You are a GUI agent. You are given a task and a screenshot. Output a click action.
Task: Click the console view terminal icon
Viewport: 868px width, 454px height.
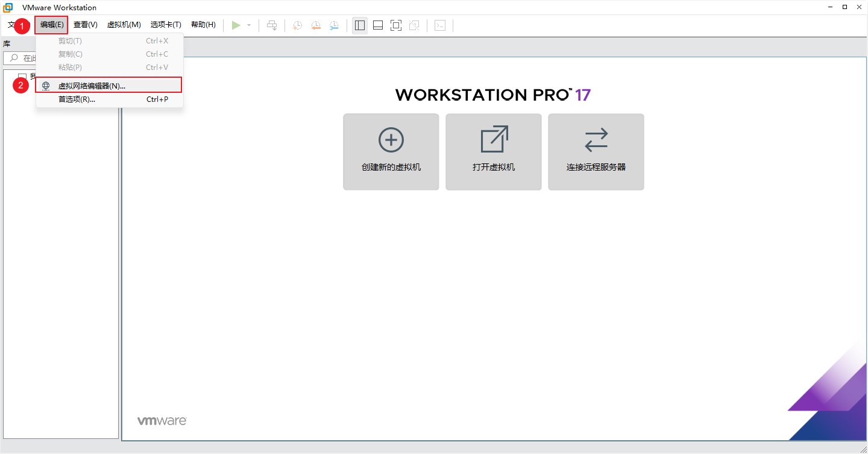[x=440, y=25]
